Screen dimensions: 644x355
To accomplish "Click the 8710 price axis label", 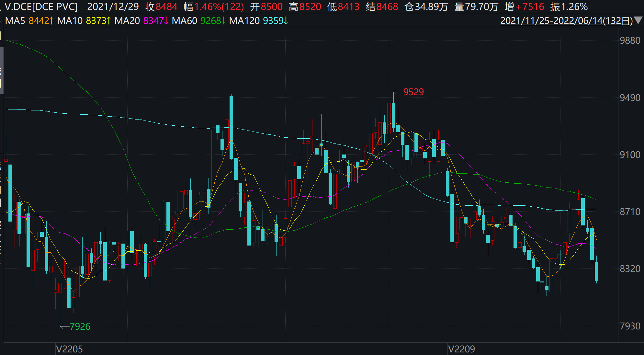I will (x=630, y=212).
